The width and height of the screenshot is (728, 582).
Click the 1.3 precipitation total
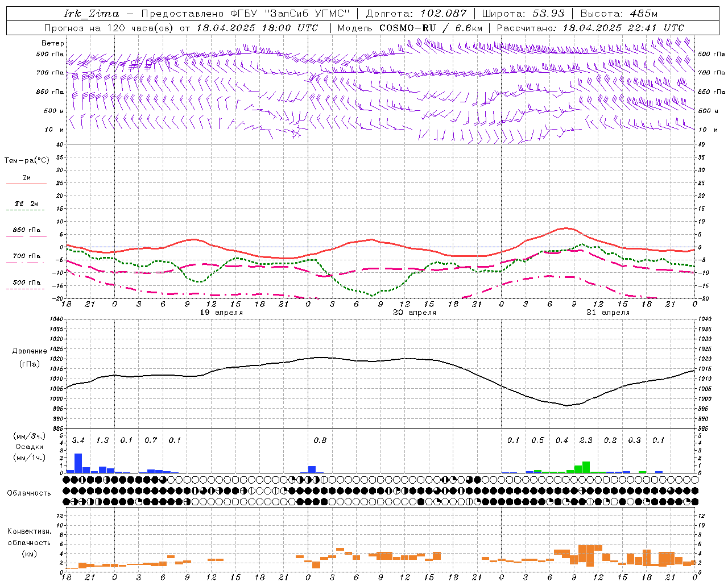pos(102,440)
